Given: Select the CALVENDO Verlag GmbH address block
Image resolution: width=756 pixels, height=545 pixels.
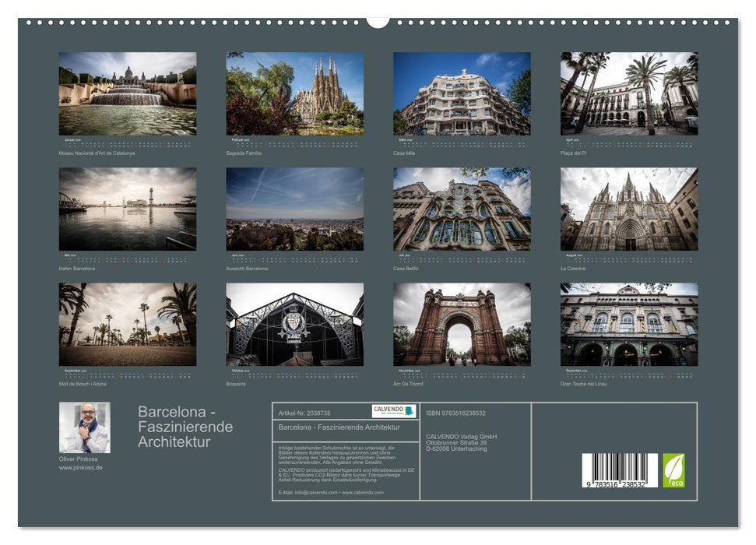Looking at the screenshot, I should tap(458, 441).
